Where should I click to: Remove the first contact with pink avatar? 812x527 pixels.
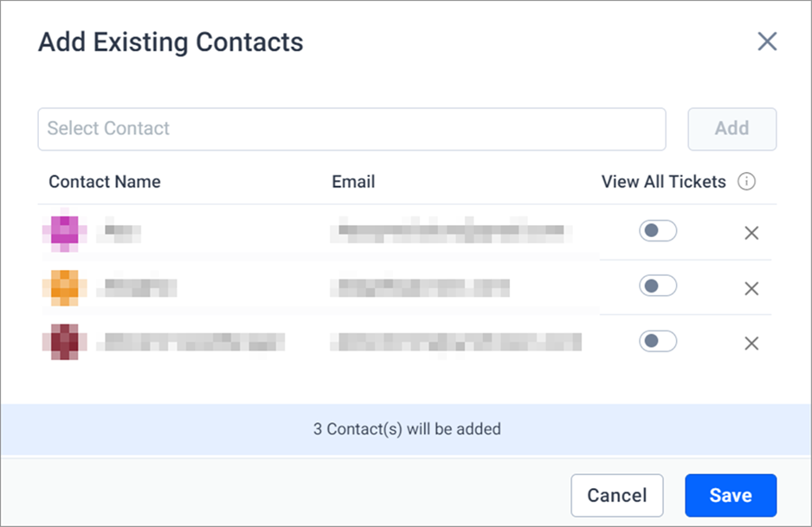(751, 233)
